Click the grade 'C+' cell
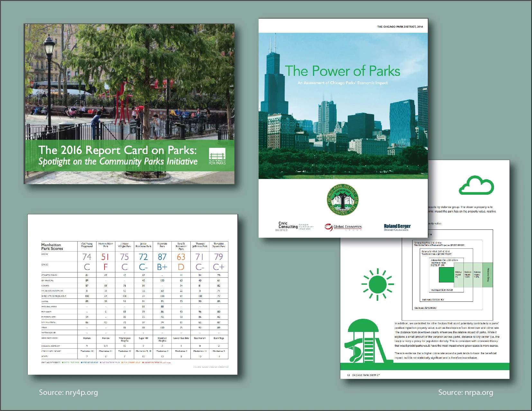Viewport: 532px width, 411px height. [219, 267]
